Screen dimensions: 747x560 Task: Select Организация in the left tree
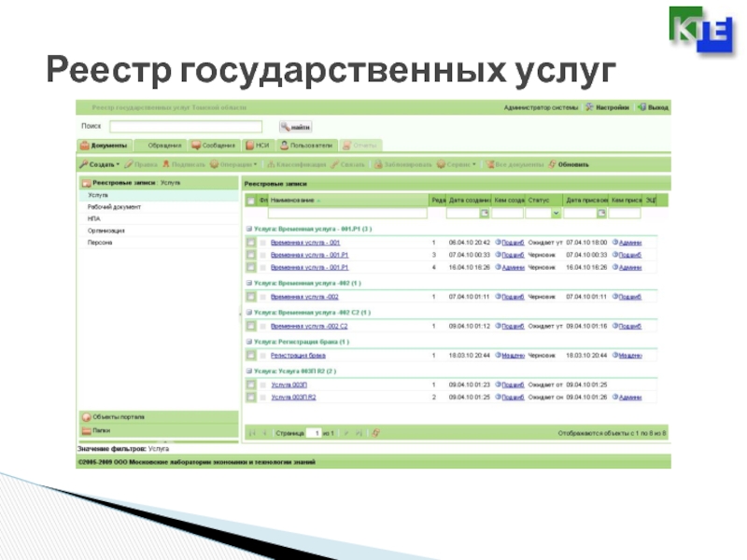[x=159, y=231]
